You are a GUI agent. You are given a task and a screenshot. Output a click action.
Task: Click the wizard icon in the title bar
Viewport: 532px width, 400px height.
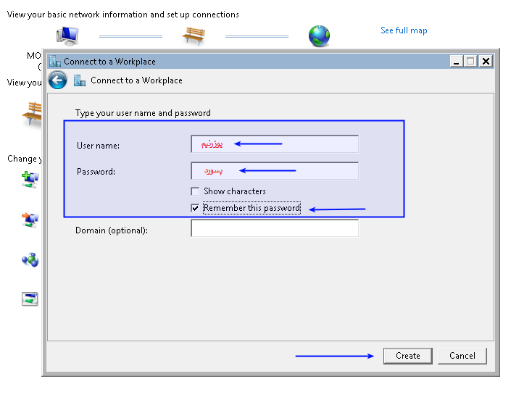point(54,62)
